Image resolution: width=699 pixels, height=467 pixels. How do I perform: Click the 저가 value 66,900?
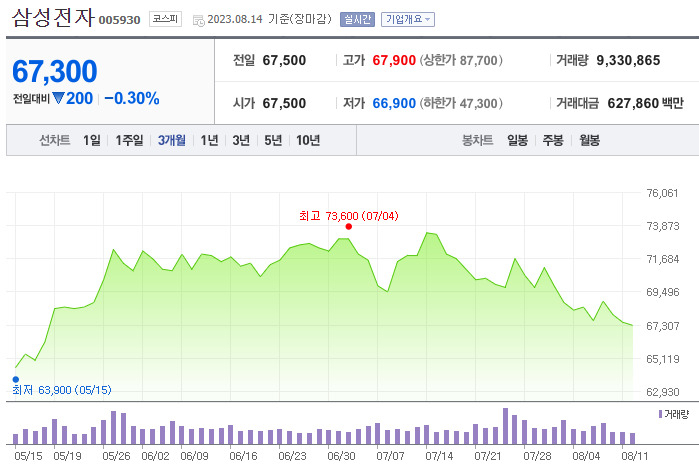point(394,103)
